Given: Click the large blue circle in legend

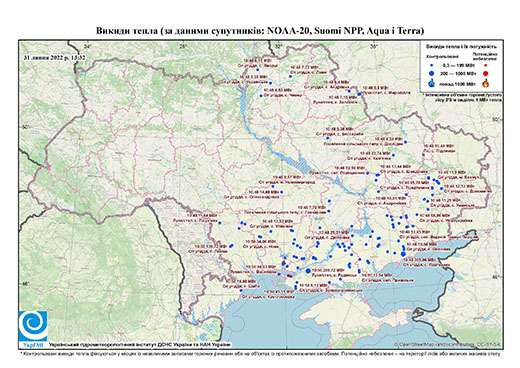Looking at the screenshot, I should 432,73.
